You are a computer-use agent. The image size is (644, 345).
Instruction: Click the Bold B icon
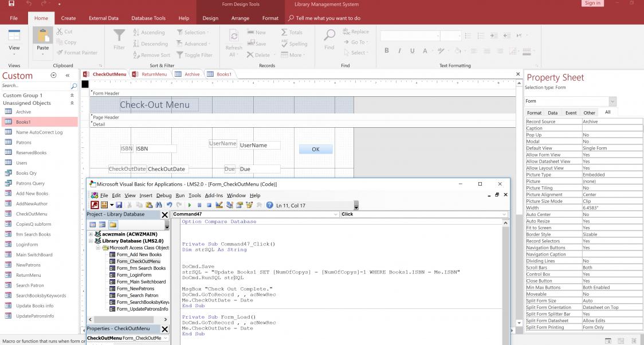387,50
